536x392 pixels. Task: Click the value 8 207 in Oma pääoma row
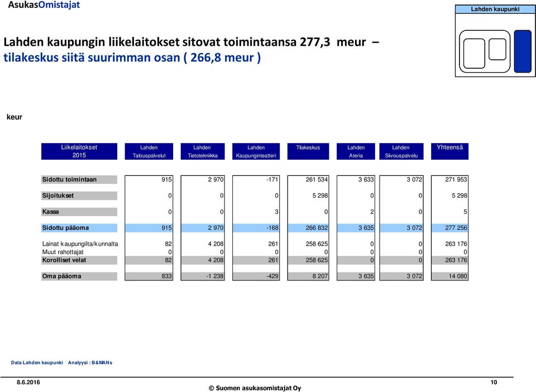(x=320, y=276)
